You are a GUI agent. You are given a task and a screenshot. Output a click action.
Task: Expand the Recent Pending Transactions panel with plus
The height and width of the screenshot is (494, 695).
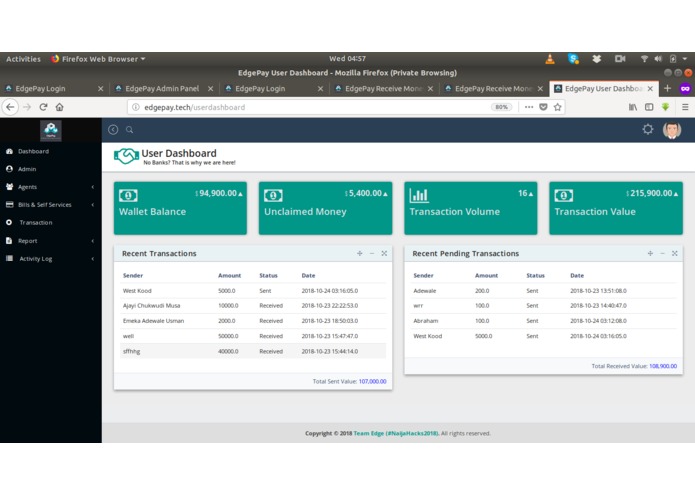click(x=650, y=253)
